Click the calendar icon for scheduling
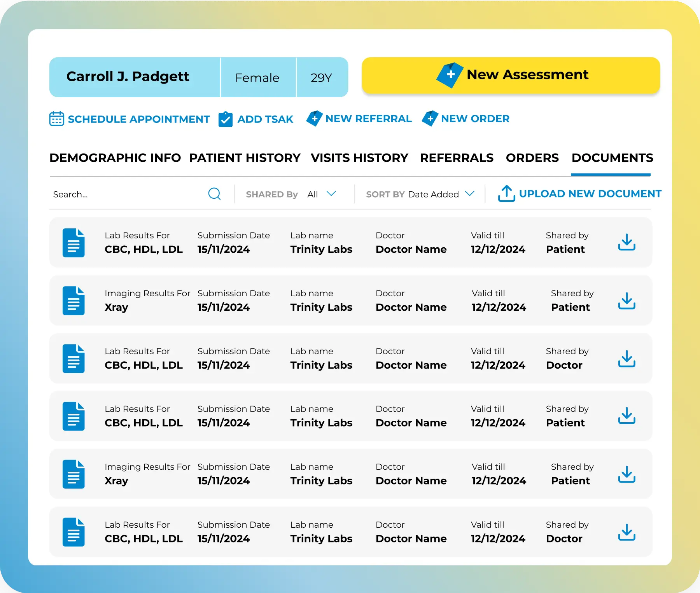 tap(57, 119)
